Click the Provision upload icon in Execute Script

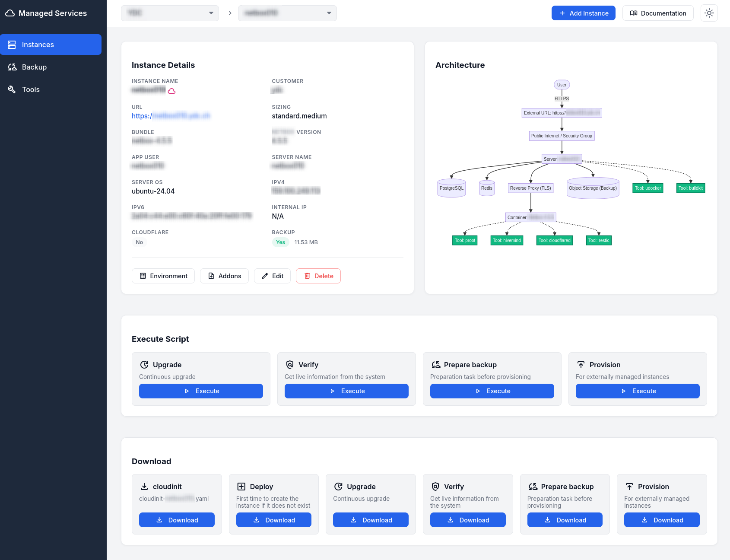coord(581,365)
